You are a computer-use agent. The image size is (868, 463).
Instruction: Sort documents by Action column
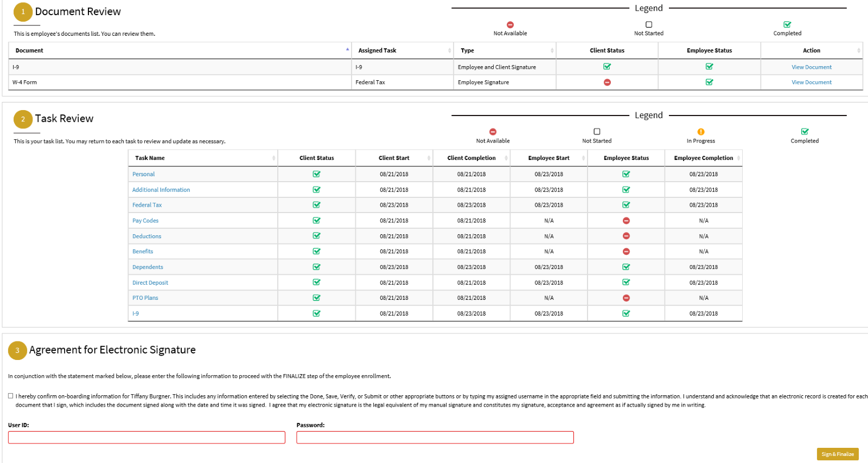(812, 50)
